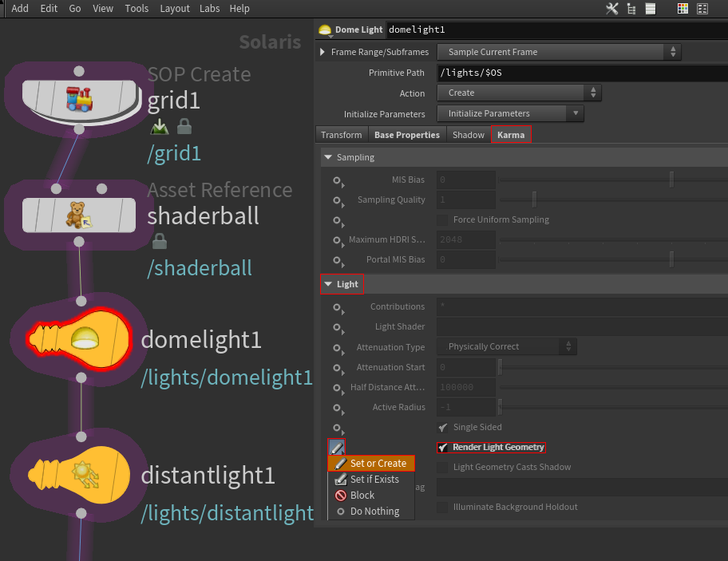Toggle the Render Light Geometry checkbox
Viewport: 728px width, 561px height.
444,448
